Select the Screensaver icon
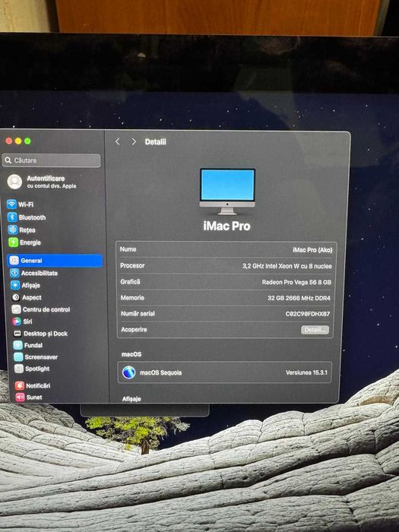Screen dimensions: 399x532 click(18, 356)
